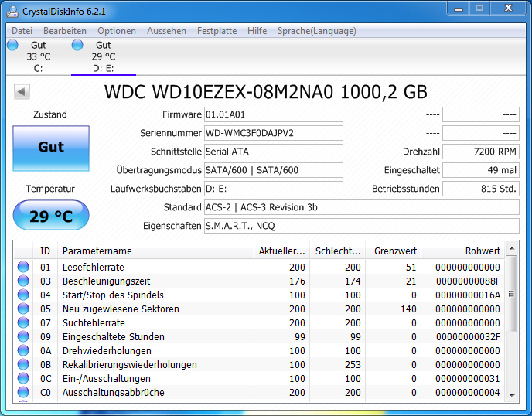Select the C: drive status orb
This screenshot has height=416, width=532.
click(12, 45)
